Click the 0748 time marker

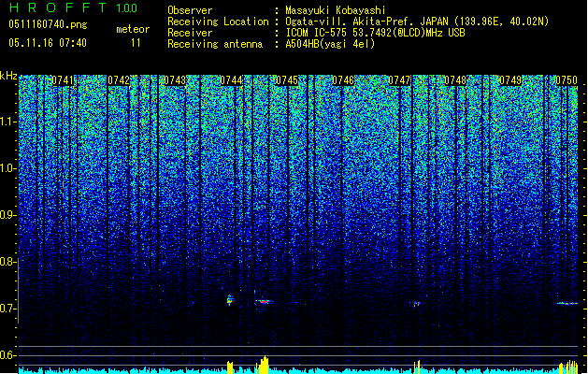pyautogui.click(x=455, y=80)
